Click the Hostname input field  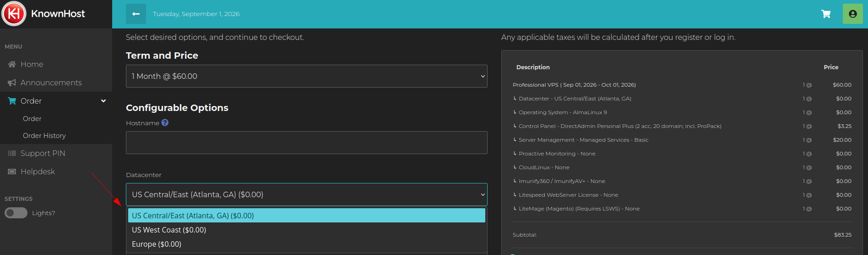pos(307,143)
